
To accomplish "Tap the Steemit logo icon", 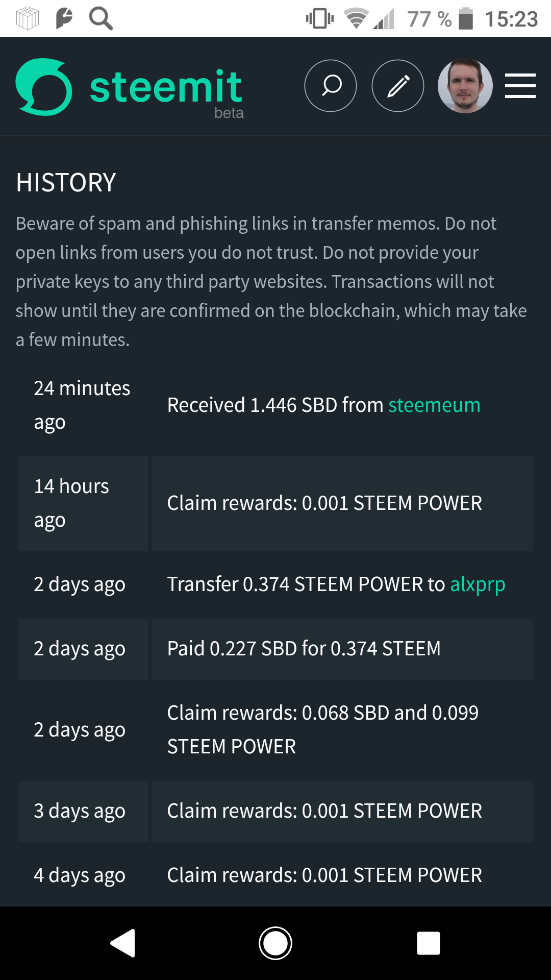I will (x=44, y=87).
